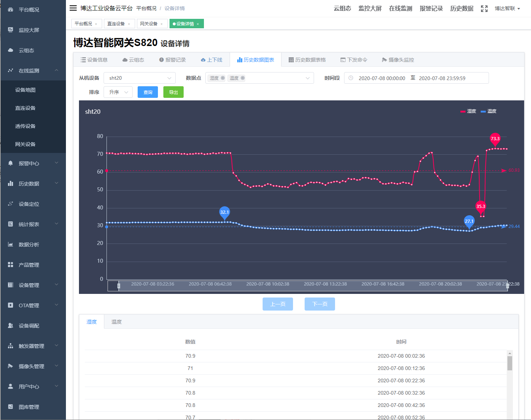
Task: Close the 平台概况 page tab
Action: [x=96, y=24]
